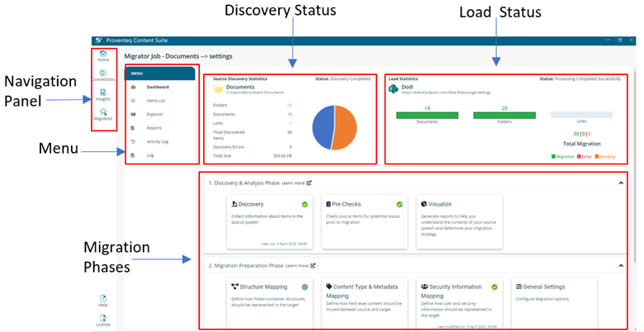Open the Visualize card
The image size is (644, 332).
tap(459, 222)
